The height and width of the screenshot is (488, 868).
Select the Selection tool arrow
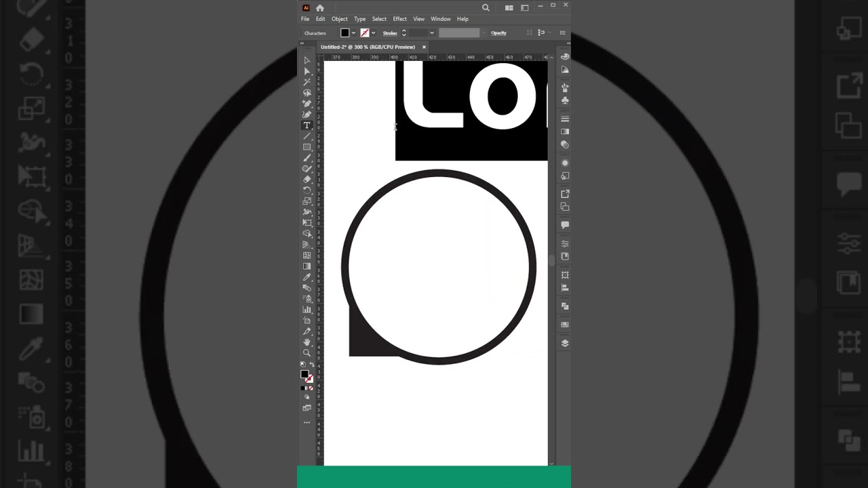(307, 60)
